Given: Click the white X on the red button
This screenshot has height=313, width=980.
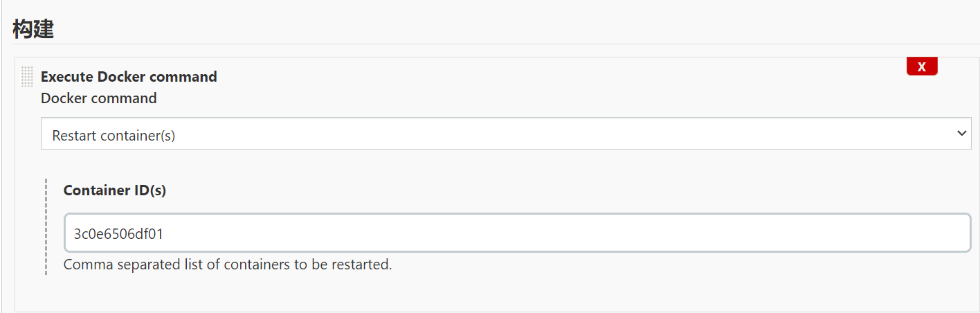Looking at the screenshot, I should point(922,67).
